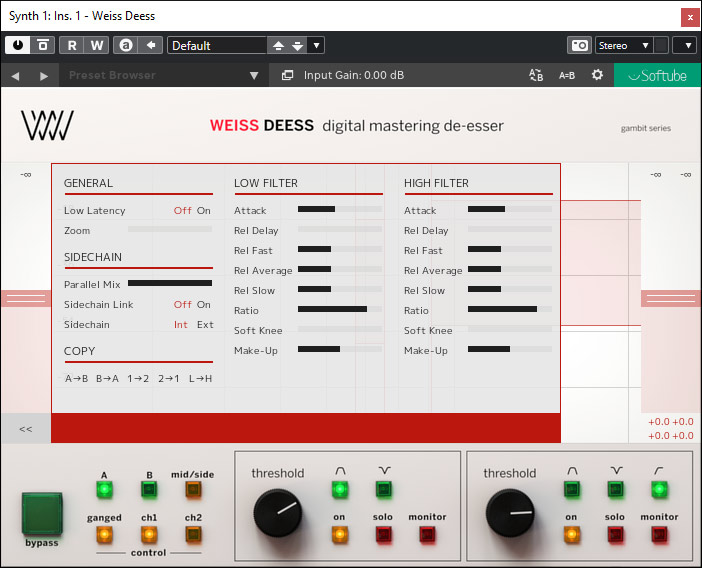Collapse settings panel with << button
This screenshot has height=568, width=702.
(26, 429)
